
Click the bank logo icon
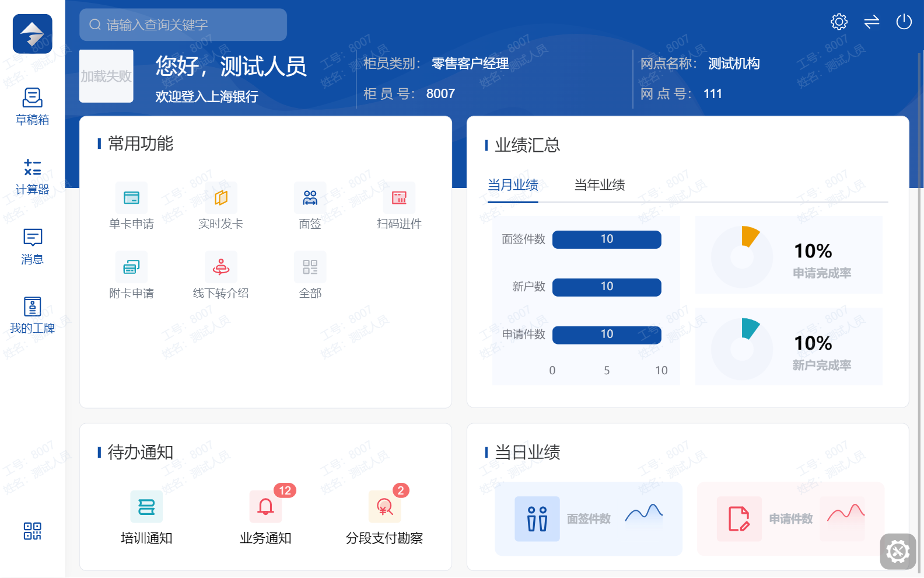coord(33,34)
